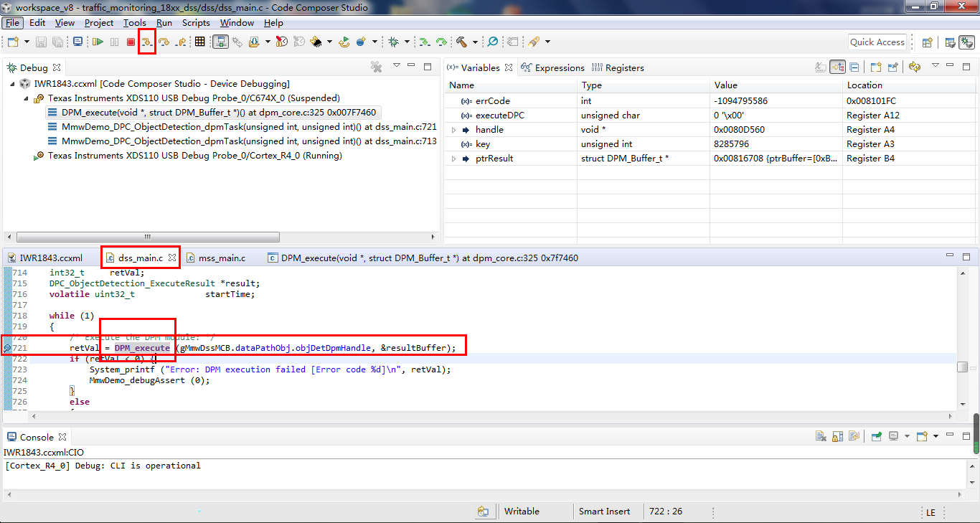
Task: Click the status bar icon left of Writable
Action: pyautogui.click(x=483, y=512)
